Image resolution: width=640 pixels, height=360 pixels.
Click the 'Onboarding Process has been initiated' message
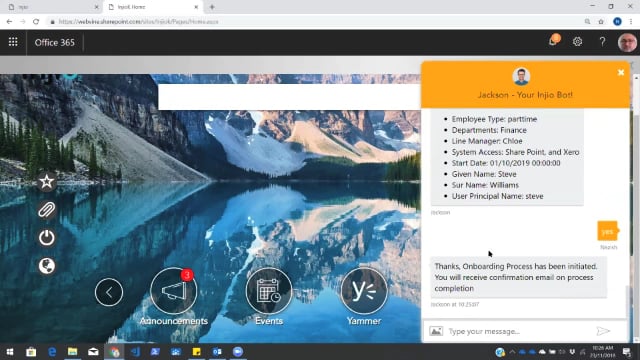coord(518,277)
